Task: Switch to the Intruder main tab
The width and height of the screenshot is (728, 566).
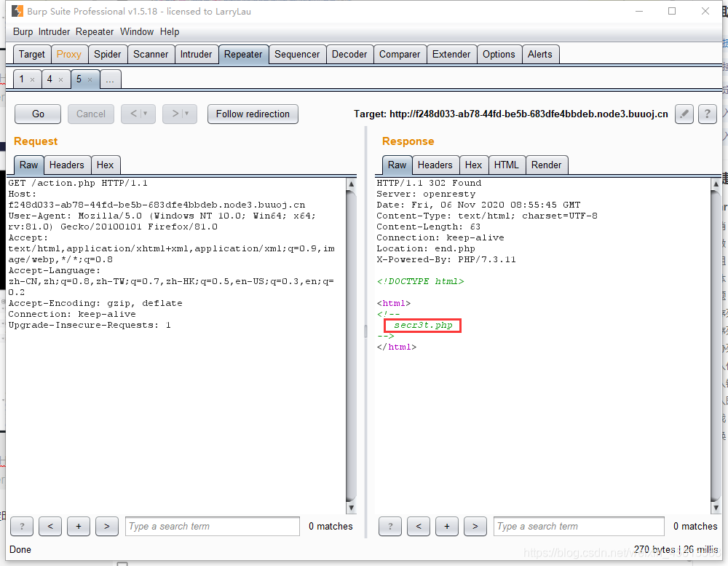Action: (x=196, y=55)
